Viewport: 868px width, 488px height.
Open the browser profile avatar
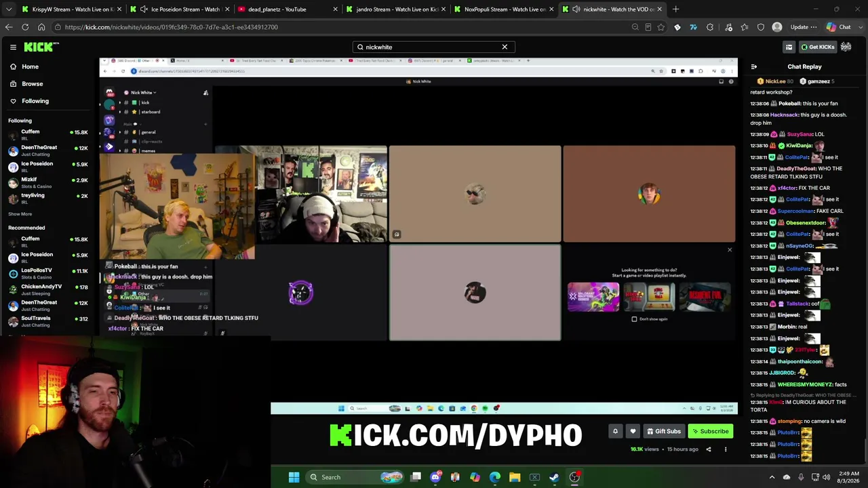tap(777, 27)
